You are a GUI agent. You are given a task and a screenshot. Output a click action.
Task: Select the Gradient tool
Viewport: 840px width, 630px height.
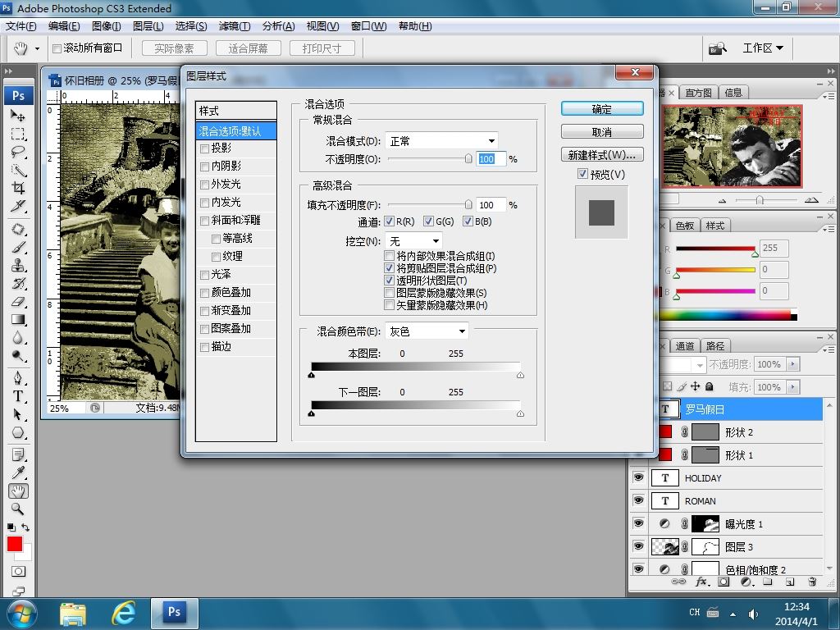click(18, 320)
